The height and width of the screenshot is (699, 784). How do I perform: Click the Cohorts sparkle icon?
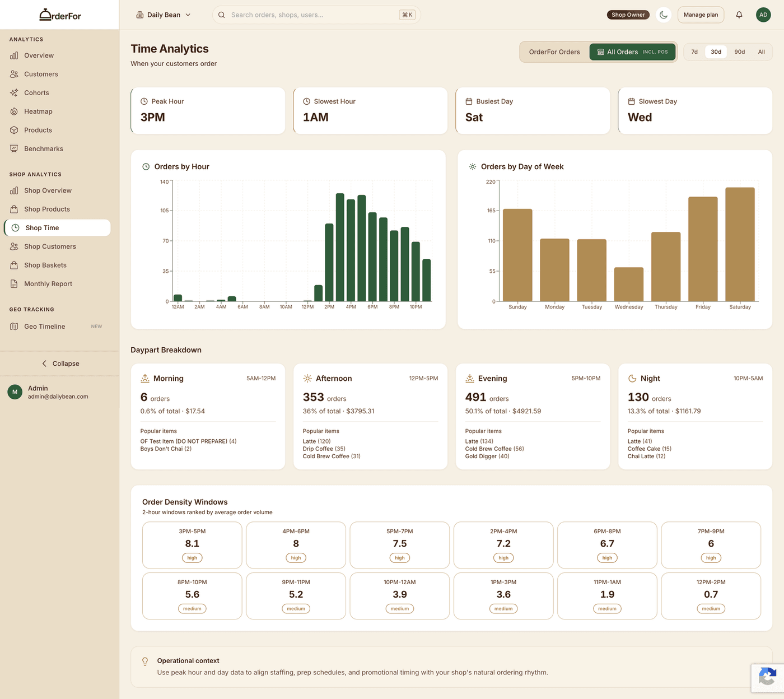14,93
